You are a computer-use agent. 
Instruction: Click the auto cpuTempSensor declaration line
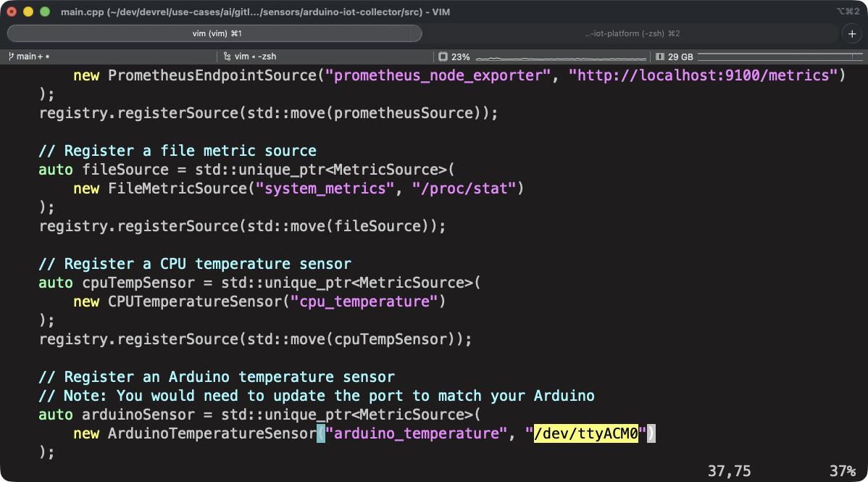click(x=260, y=283)
